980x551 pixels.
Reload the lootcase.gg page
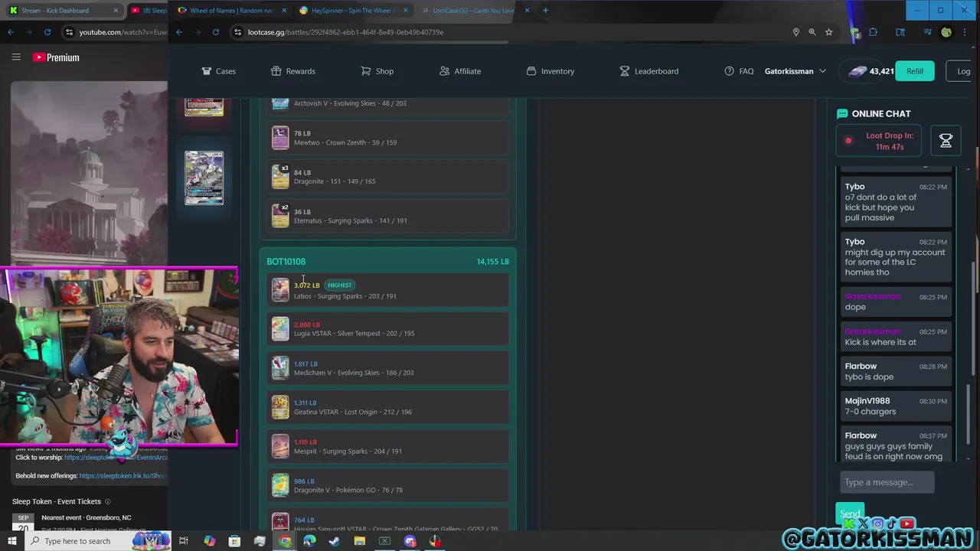coord(216,32)
